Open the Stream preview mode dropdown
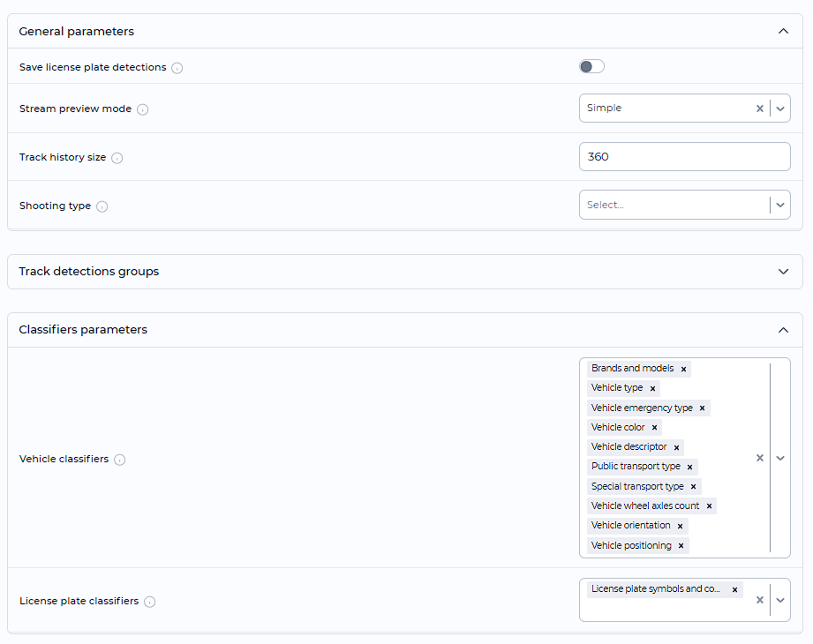 click(x=779, y=109)
